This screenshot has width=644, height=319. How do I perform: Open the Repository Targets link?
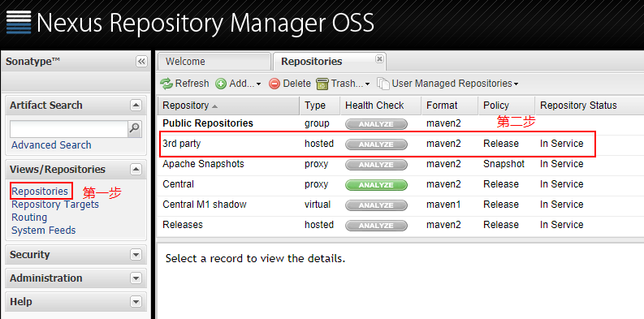point(55,204)
